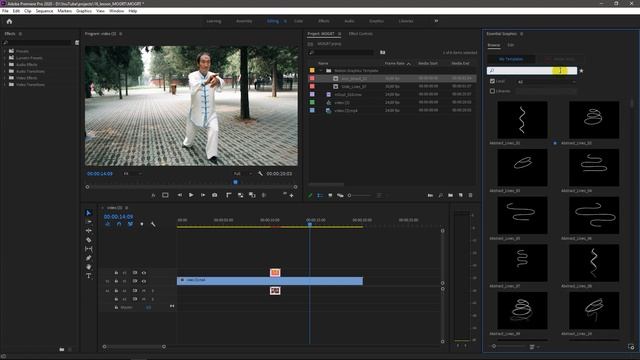This screenshot has width=640, height=360.
Task: Sort by Frame Rate column header
Action: point(395,63)
